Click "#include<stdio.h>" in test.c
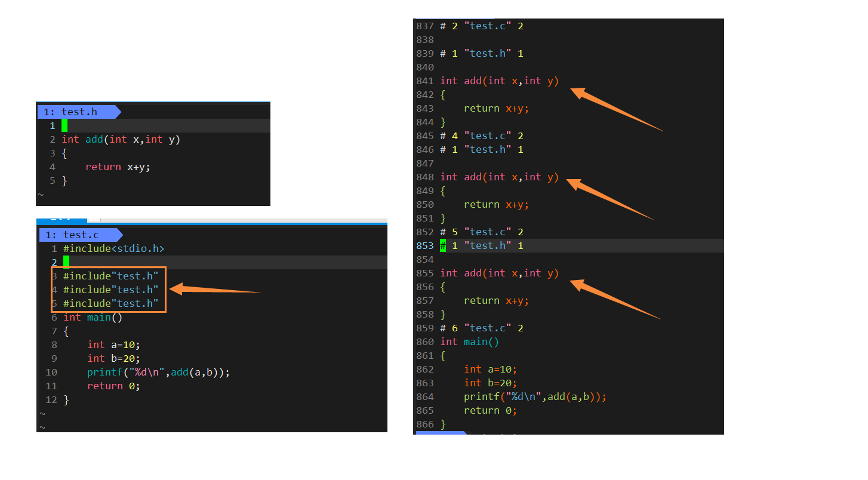Screen dimensions: 868x480 click(x=113, y=248)
